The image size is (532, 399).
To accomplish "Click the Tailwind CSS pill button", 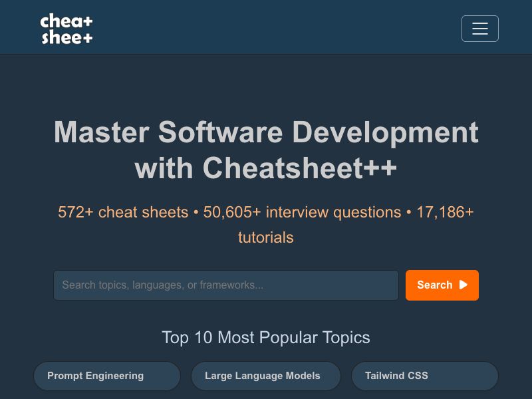I will [x=425, y=376].
